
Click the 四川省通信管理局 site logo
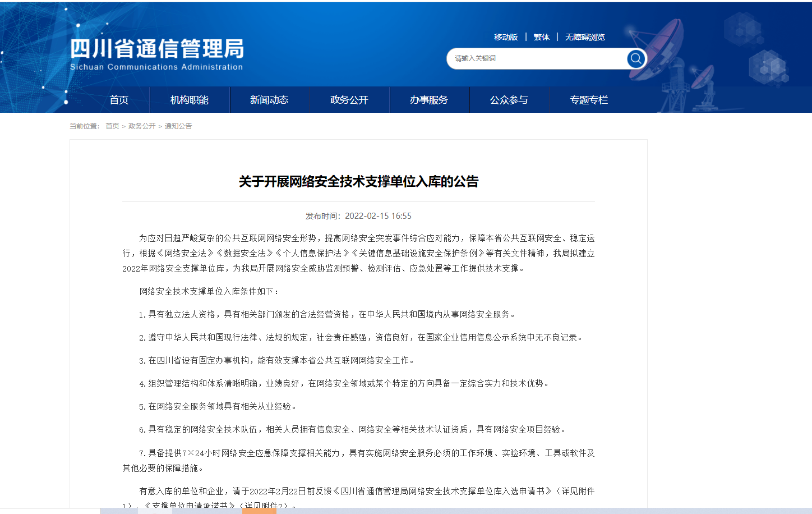[x=157, y=54]
